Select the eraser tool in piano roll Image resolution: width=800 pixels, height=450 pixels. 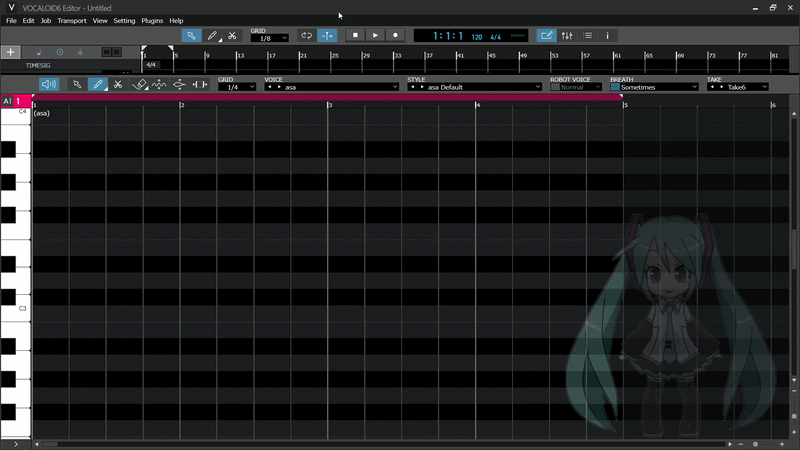(x=139, y=85)
